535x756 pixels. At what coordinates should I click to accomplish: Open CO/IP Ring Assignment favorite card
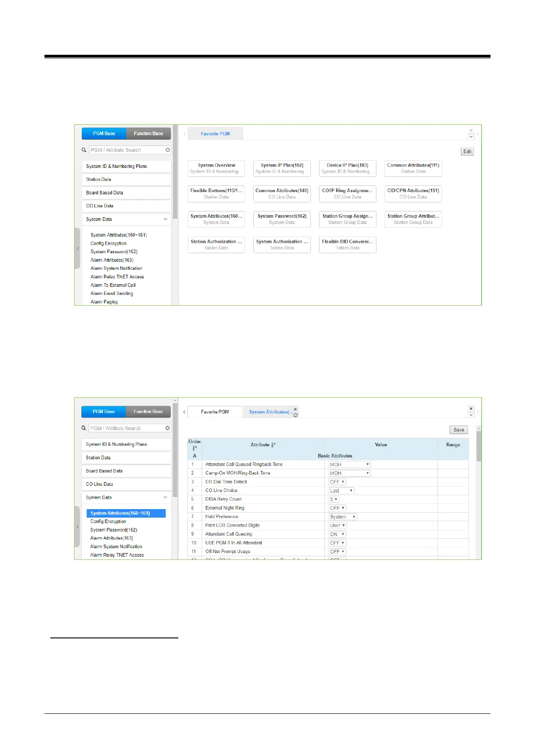[x=348, y=194]
